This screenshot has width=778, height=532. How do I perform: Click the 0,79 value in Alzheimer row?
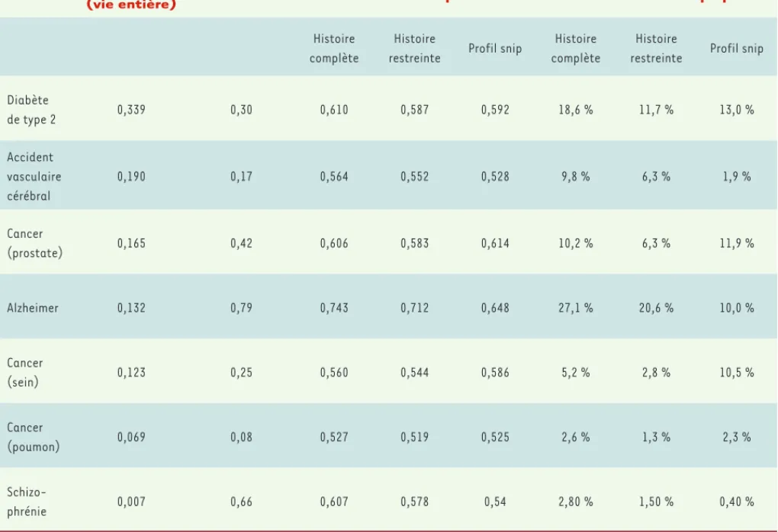coord(241,308)
